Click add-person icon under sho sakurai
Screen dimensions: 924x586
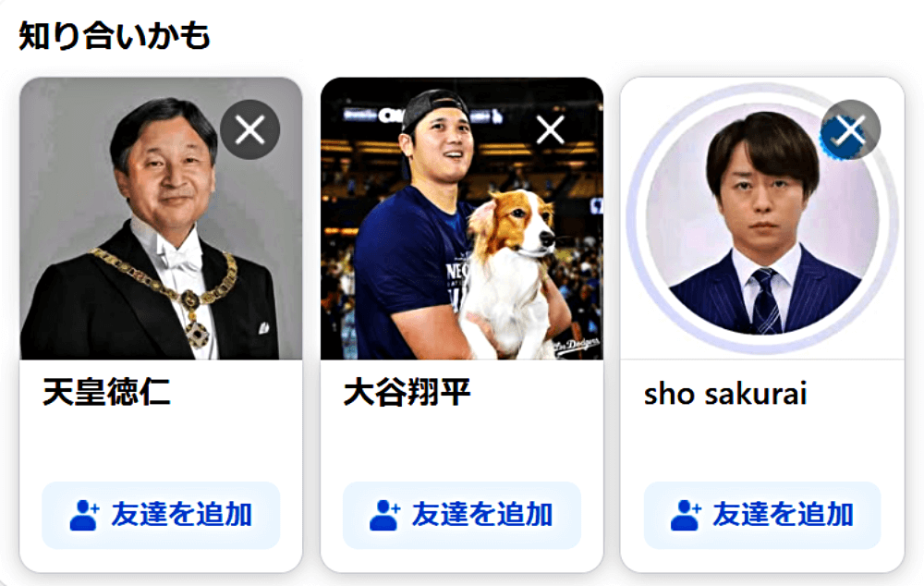(x=685, y=515)
